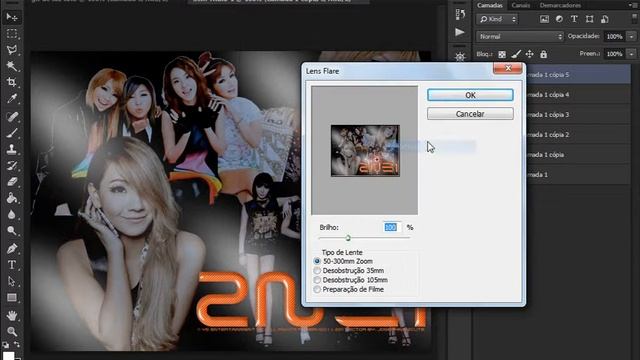Select the Eraser tool
Viewport: 640px width, 360px height.
tap(12, 182)
